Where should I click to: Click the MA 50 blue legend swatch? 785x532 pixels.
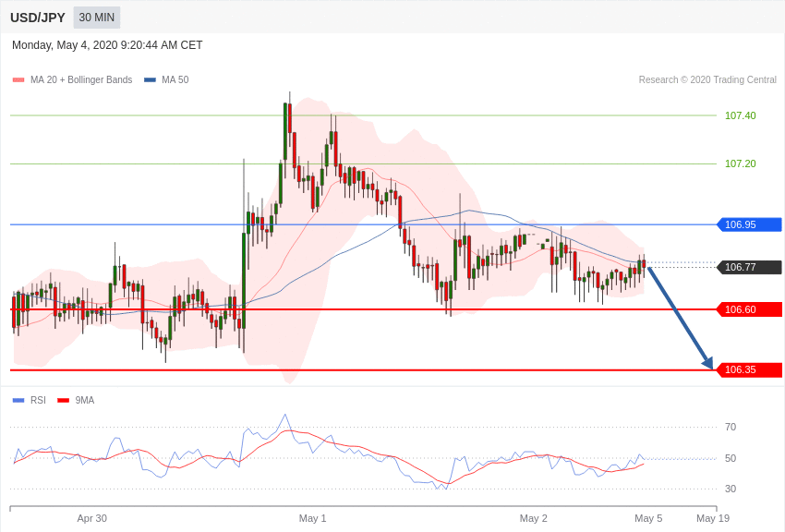pyautogui.click(x=151, y=79)
